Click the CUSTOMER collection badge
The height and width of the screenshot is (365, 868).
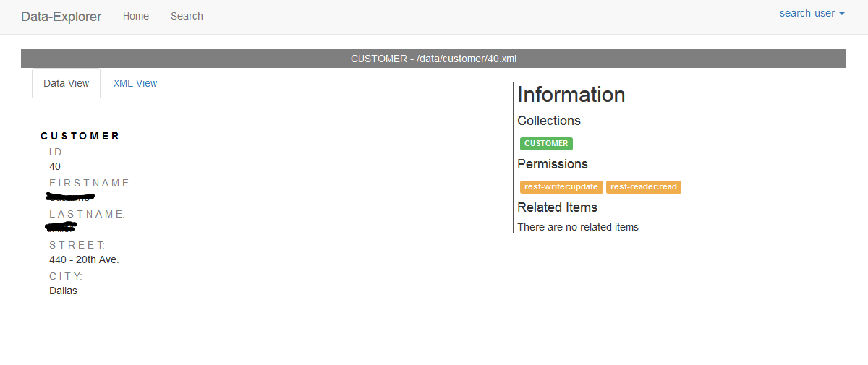pyautogui.click(x=546, y=143)
